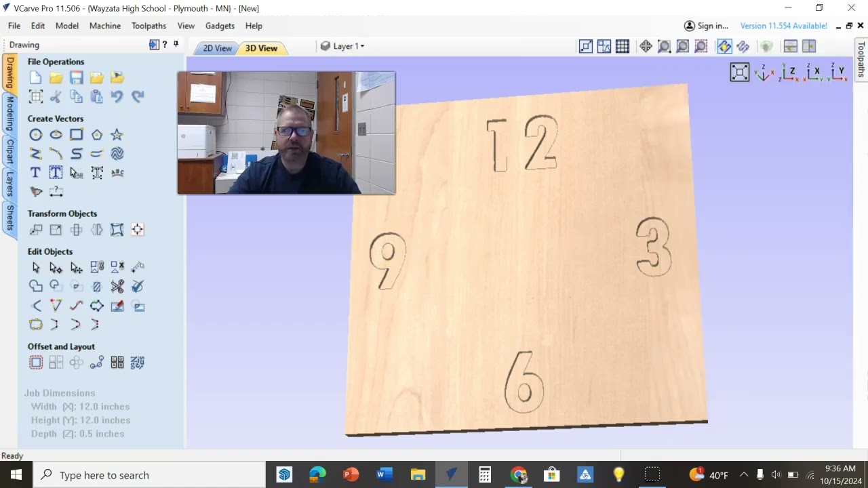The height and width of the screenshot is (488, 868).
Task: Open the offset vectors tool
Action: point(36,363)
